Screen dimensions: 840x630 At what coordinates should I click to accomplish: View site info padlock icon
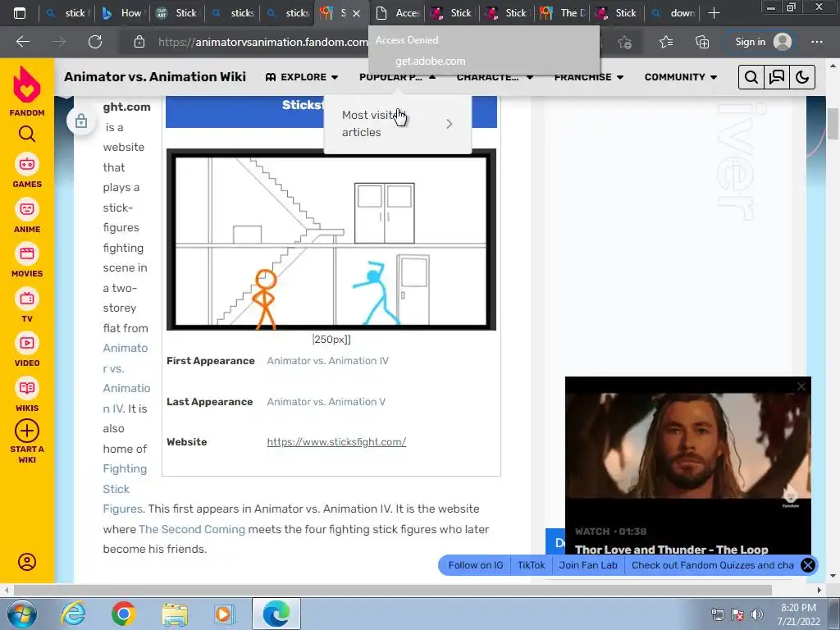coord(139,42)
